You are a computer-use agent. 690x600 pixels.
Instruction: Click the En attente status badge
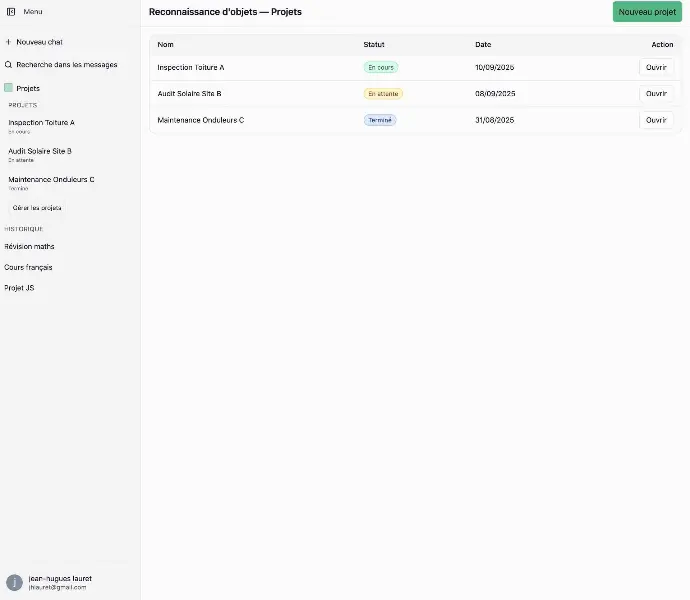[383, 93]
